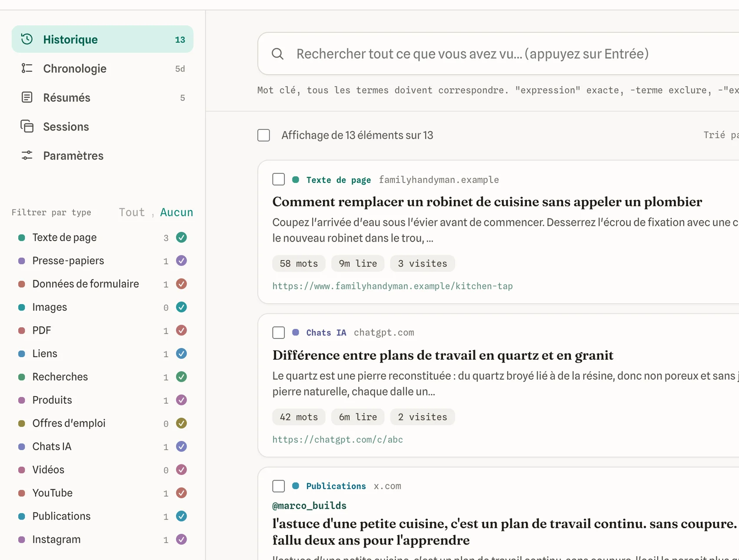
Task: Click the YouTube filter label
Action: (53, 493)
